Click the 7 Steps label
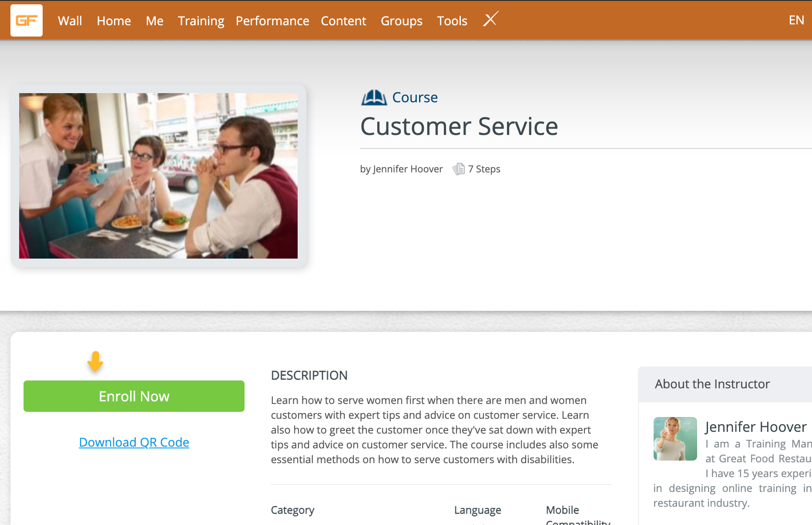Viewport: 812px width, 525px height. pyautogui.click(x=484, y=169)
